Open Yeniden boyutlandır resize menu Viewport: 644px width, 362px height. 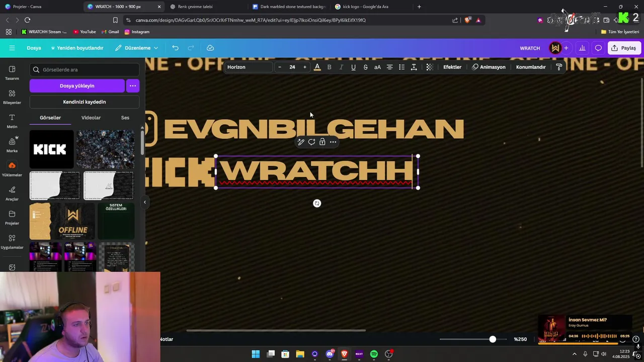click(77, 48)
